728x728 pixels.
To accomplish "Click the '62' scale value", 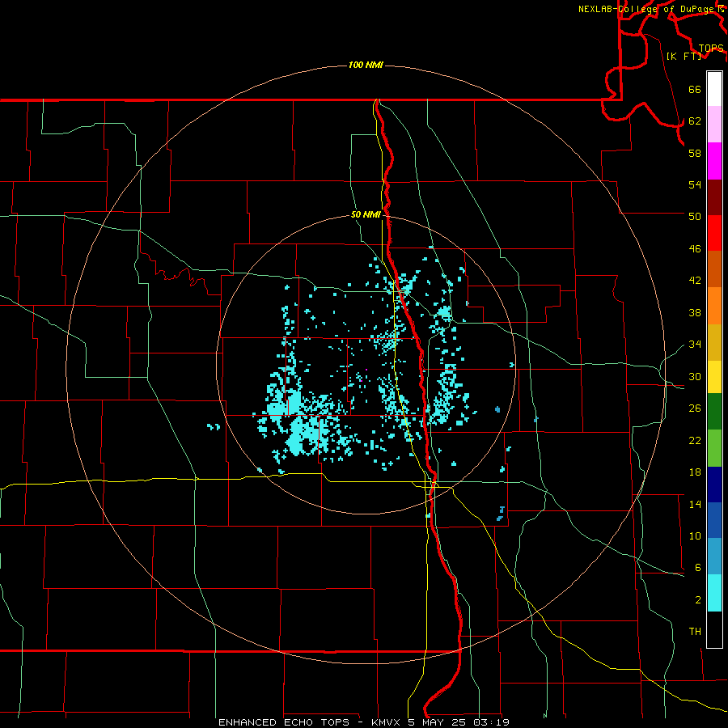I will [x=695, y=121].
